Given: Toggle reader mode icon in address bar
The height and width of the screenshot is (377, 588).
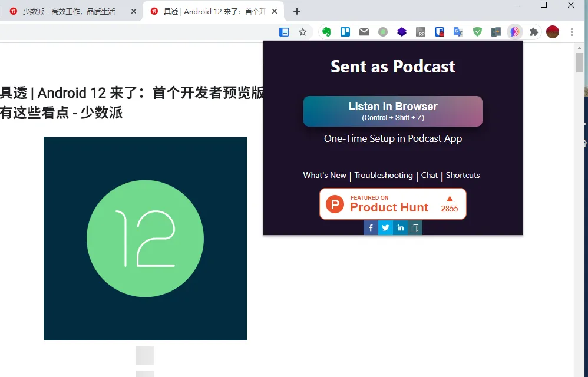Looking at the screenshot, I should tap(284, 32).
